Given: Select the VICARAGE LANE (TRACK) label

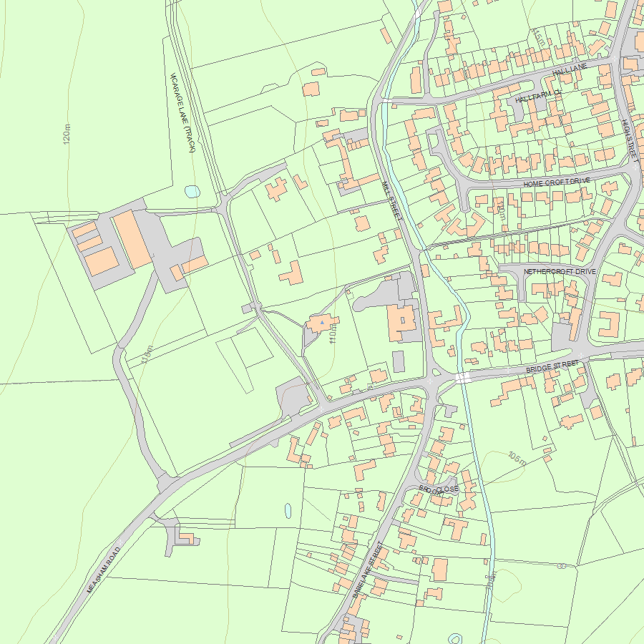Looking at the screenshot, I should (x=182, y=112).
